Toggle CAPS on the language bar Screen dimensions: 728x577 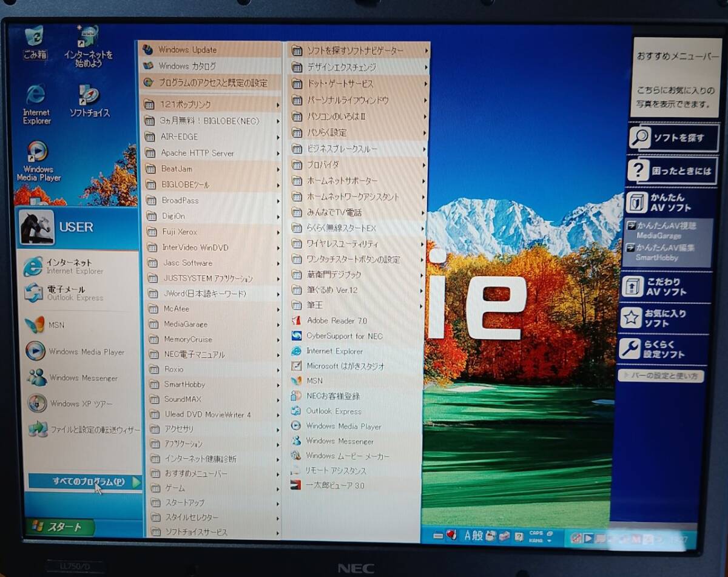536,533
